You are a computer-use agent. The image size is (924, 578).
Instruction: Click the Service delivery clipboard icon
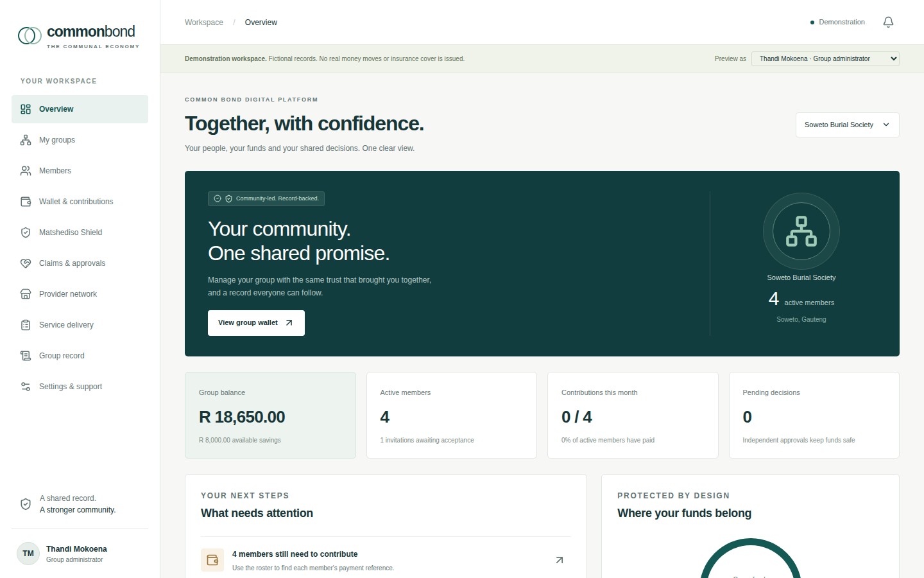pyautogui.click(x=26, y=325)
